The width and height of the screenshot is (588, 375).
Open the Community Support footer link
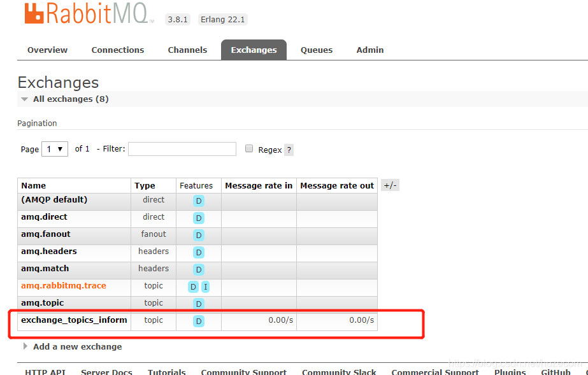244,372
